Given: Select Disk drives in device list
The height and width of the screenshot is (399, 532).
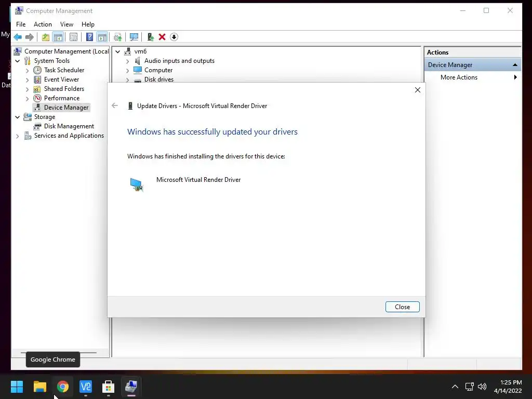Looking at the screenshot, I should point(159,79).
